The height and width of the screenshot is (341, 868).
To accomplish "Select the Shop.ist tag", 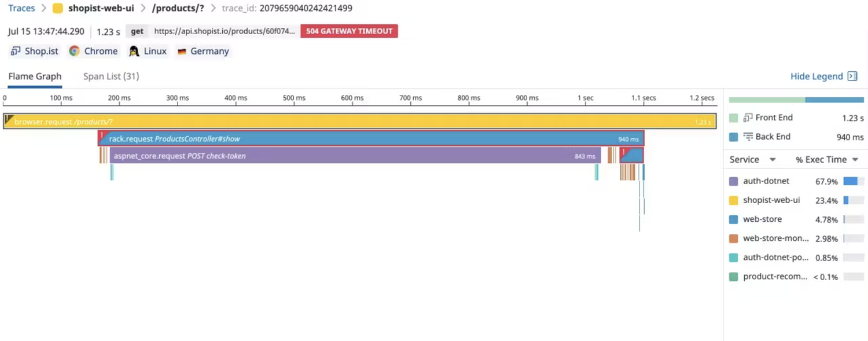I will point(35,51).
